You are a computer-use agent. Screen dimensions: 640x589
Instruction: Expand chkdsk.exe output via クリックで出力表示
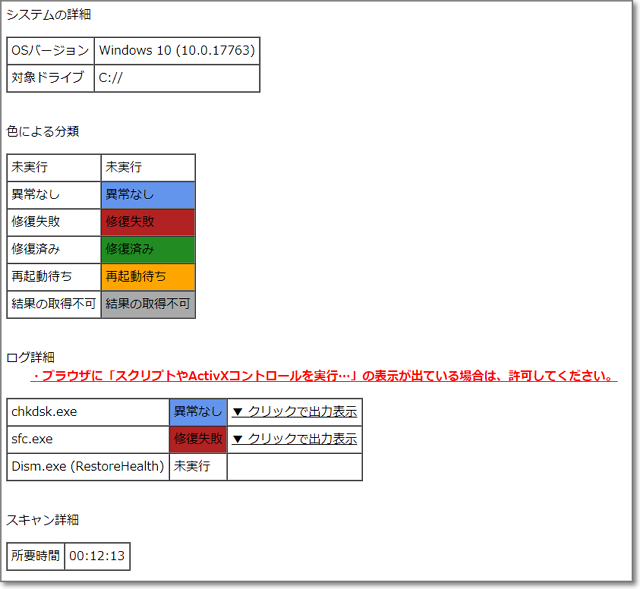point(294,411)
